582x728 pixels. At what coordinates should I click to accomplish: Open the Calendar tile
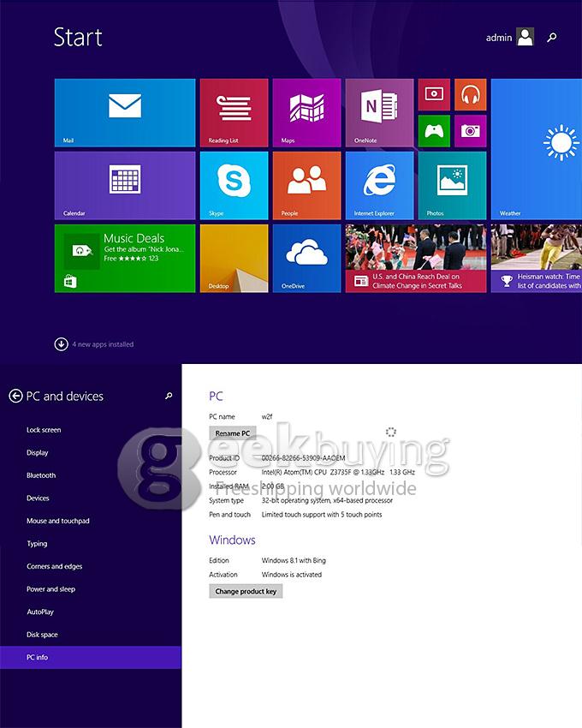point(125,185)
